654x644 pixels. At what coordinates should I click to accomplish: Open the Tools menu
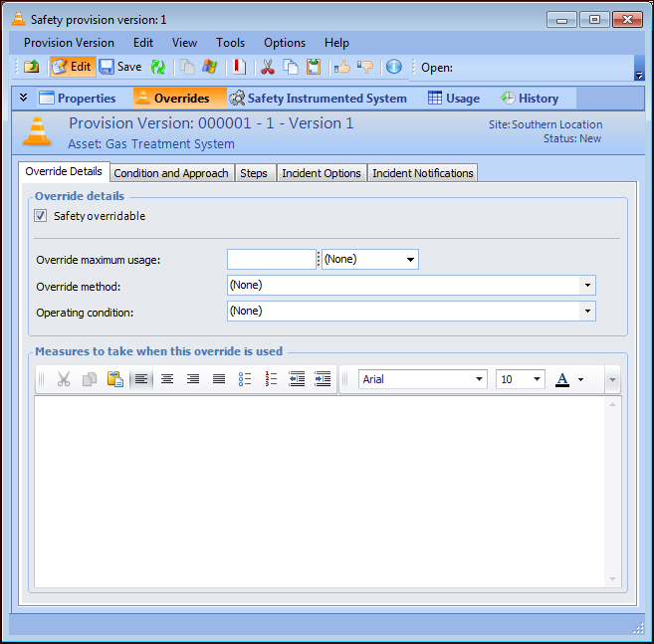230,43
